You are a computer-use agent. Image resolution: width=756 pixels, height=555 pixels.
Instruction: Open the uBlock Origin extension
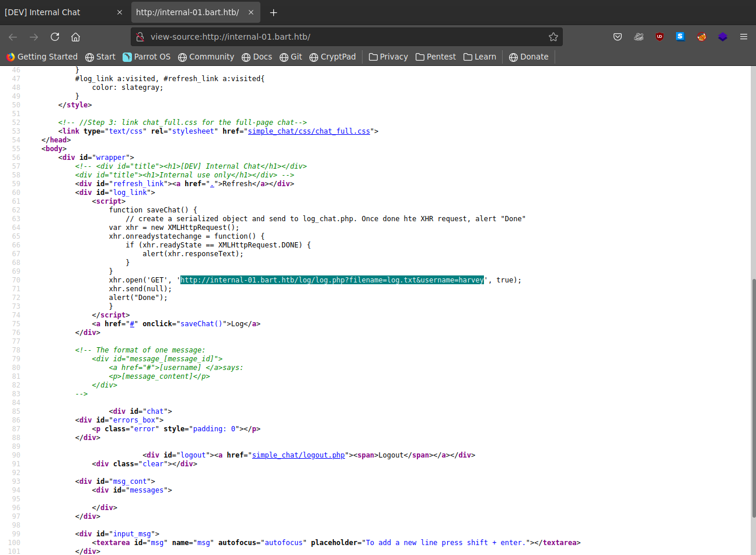click(x=660, y=37)
